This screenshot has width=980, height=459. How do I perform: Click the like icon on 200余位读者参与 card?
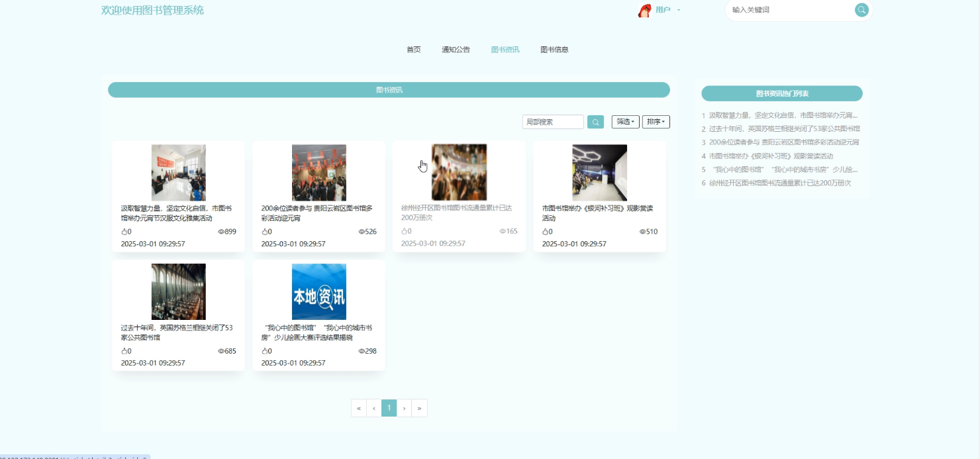tap(264, 232)
